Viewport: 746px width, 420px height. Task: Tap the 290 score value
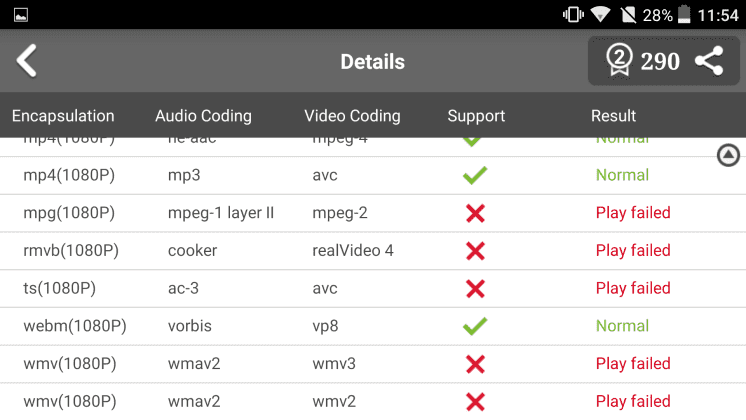(660, 61)
